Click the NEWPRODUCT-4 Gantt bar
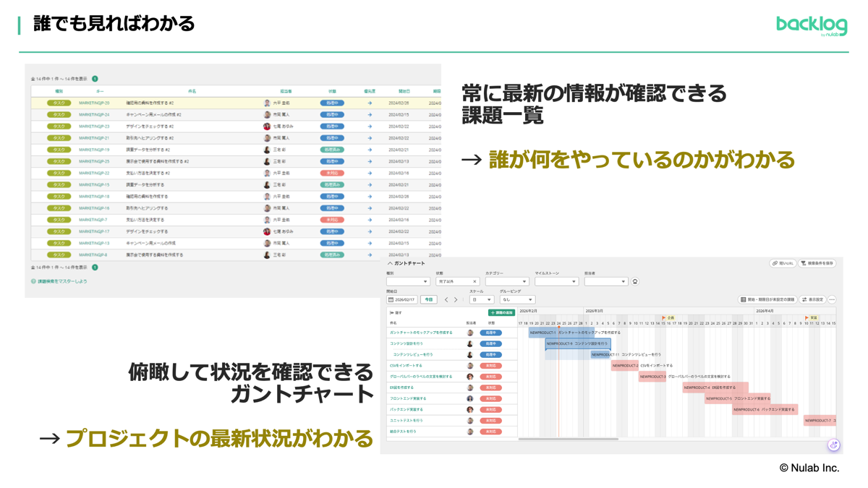Screen dimensions: 868x488 click(x=715, y=388)
